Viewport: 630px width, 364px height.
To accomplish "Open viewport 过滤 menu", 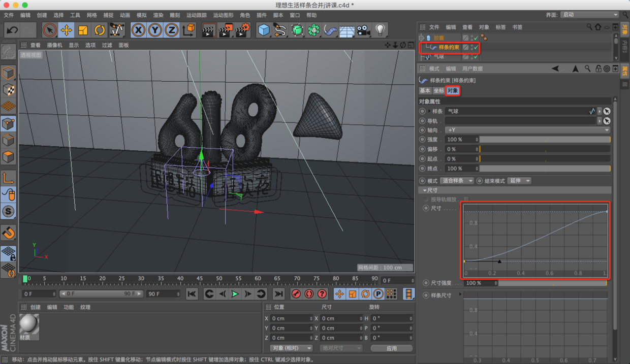I will 107,45.
